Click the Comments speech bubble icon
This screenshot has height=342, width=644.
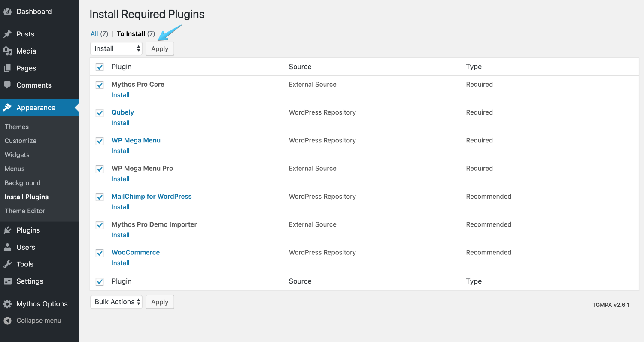click(x=7, y=85)
